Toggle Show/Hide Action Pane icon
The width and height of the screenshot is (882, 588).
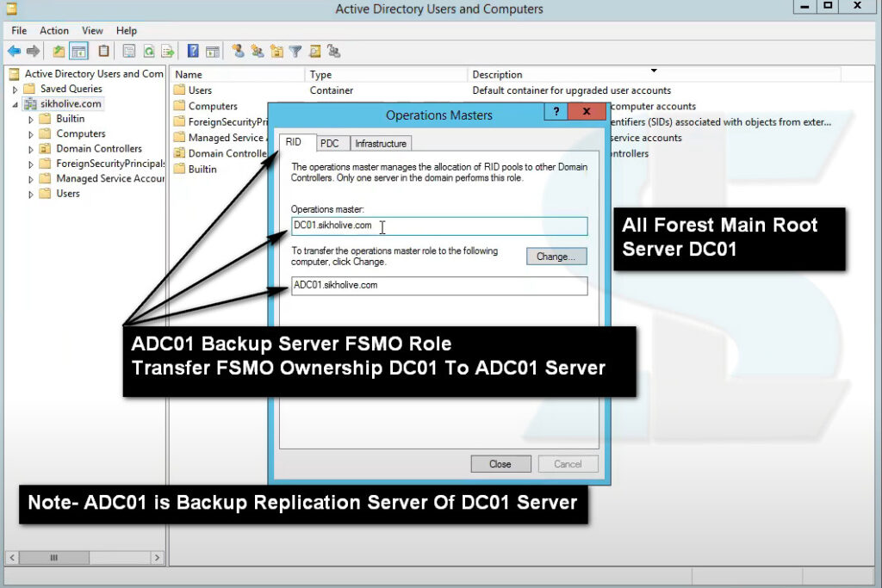[213, 52]
